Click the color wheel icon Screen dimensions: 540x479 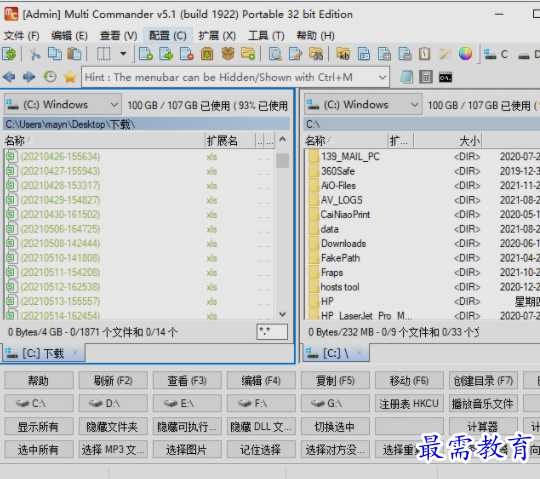click(x=465, y=54)
